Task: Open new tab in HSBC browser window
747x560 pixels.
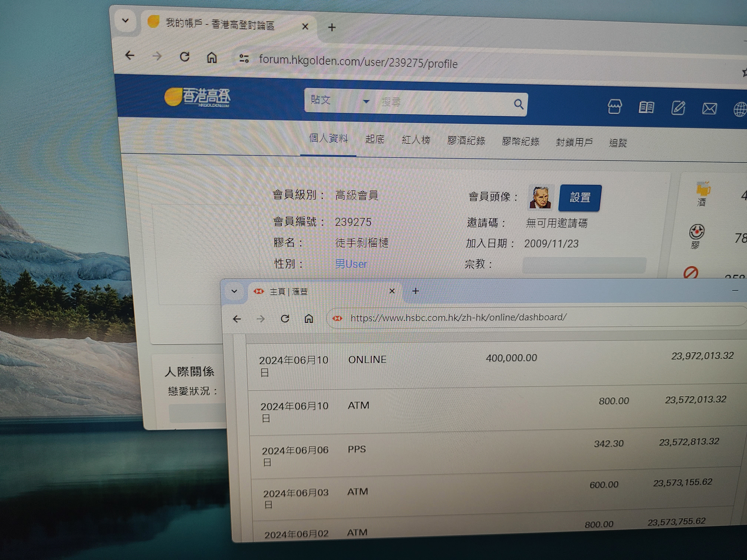Action: point(415,291)
